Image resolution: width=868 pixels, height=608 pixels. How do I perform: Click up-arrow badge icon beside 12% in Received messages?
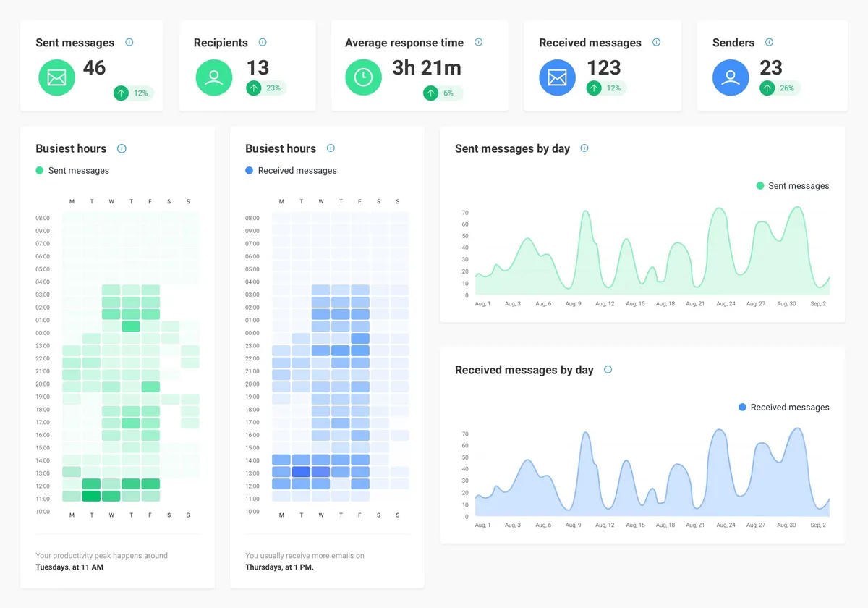coord(594,88)
